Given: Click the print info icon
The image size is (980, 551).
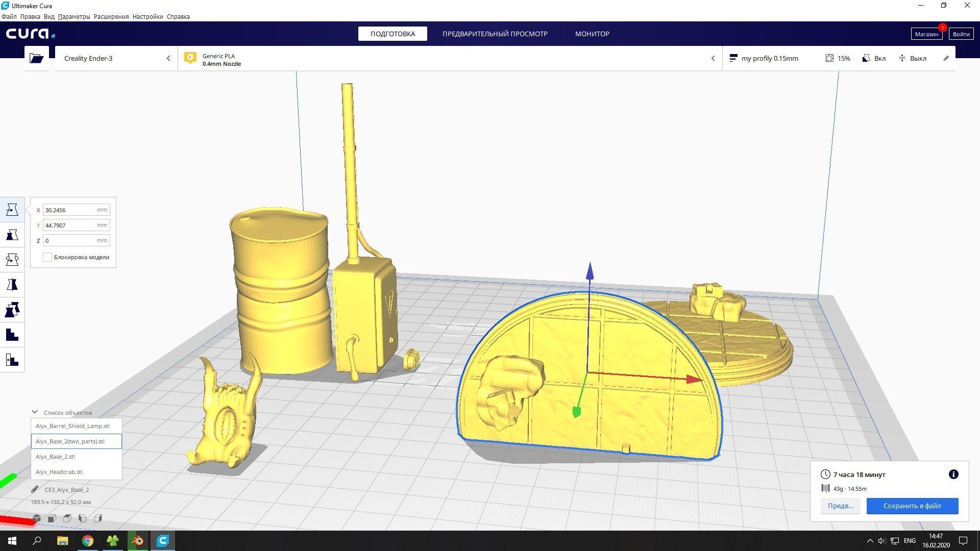Looking at the screenshot, I should pos(953,474).
